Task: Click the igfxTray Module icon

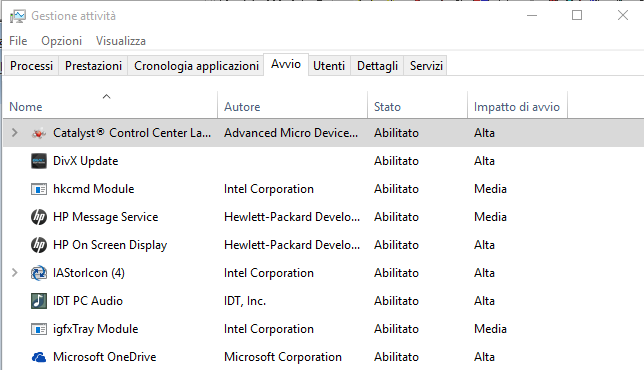Action: (39, 329)
